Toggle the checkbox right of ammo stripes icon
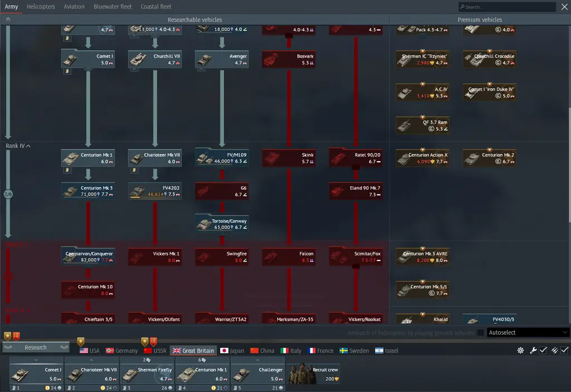The width and height of the screenshot is (571, 392). 564,350
